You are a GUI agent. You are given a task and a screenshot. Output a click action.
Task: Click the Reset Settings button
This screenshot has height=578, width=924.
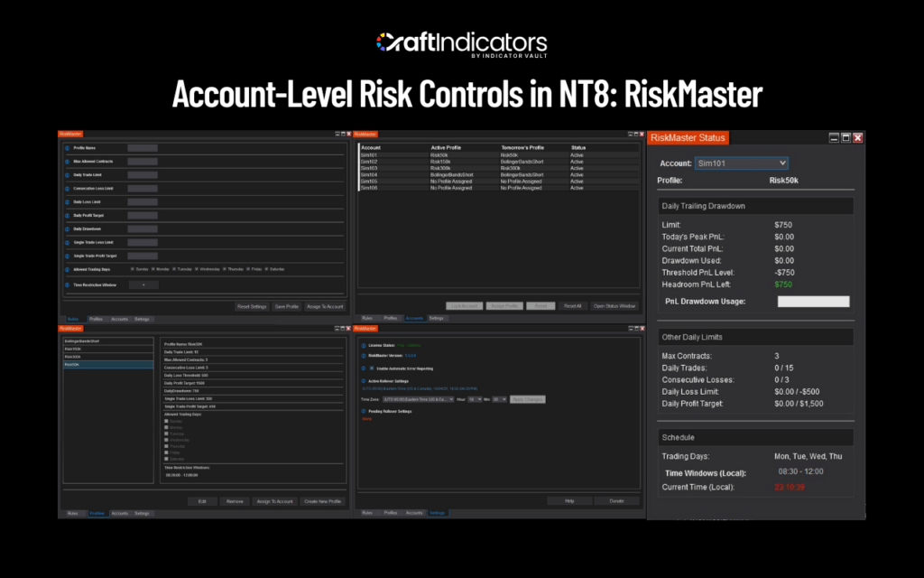[x=252, y=307]
